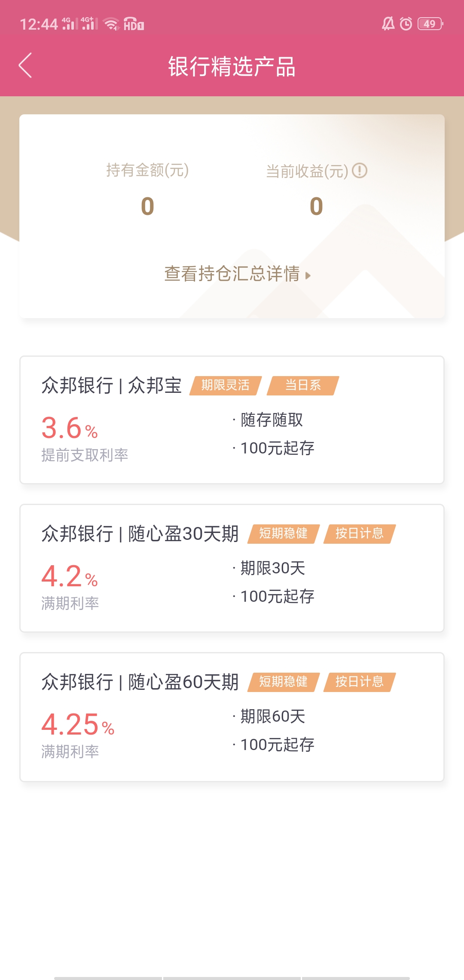464x980 pixels.
Task: Expand 查看持仓汇总详情 arrow
Action: pos(308,276)
